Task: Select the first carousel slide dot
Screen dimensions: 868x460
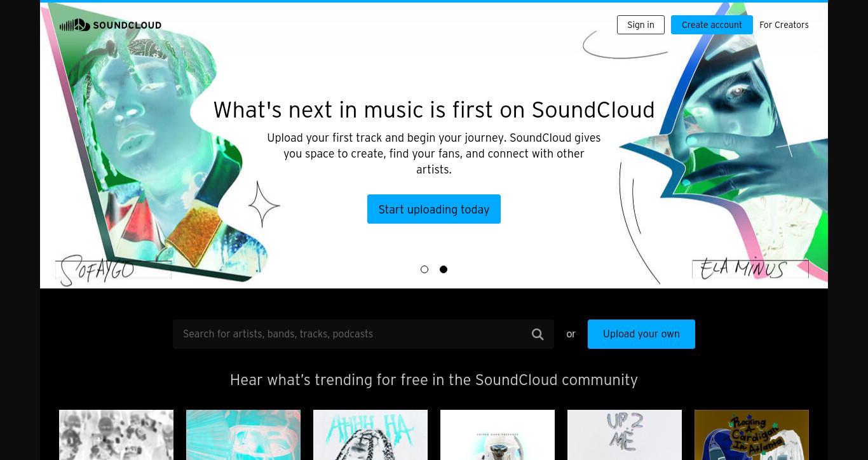Action: 424,269
